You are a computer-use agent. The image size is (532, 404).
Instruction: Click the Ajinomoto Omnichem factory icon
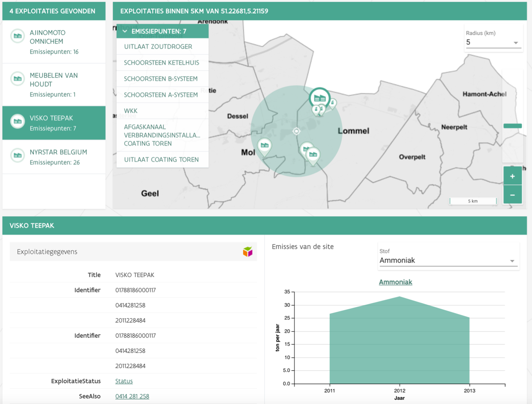tap(18, 36)
